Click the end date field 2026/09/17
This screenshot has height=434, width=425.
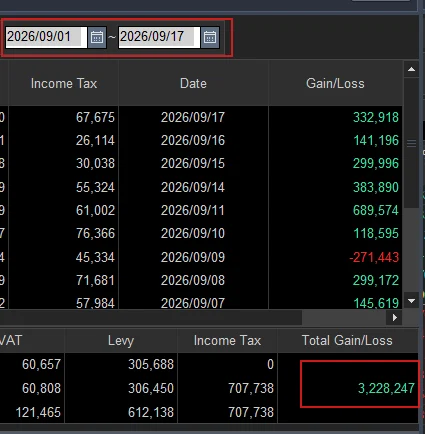tap(159, 37)
